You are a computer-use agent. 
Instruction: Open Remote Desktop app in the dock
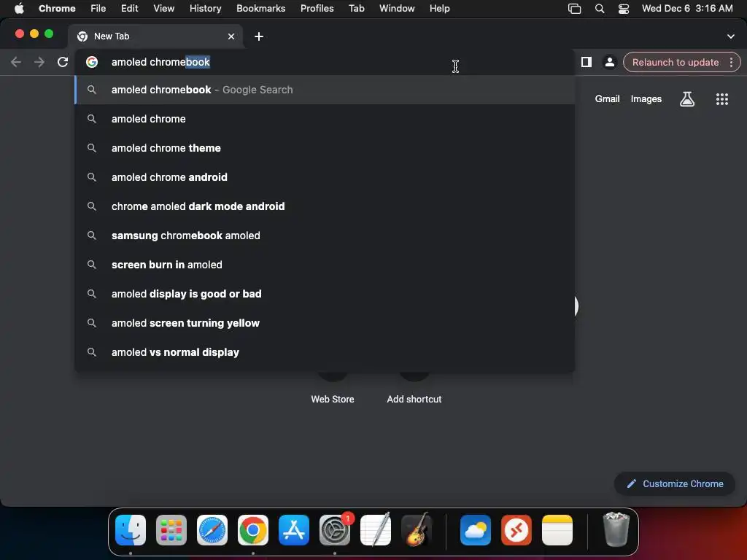point(516,530)
